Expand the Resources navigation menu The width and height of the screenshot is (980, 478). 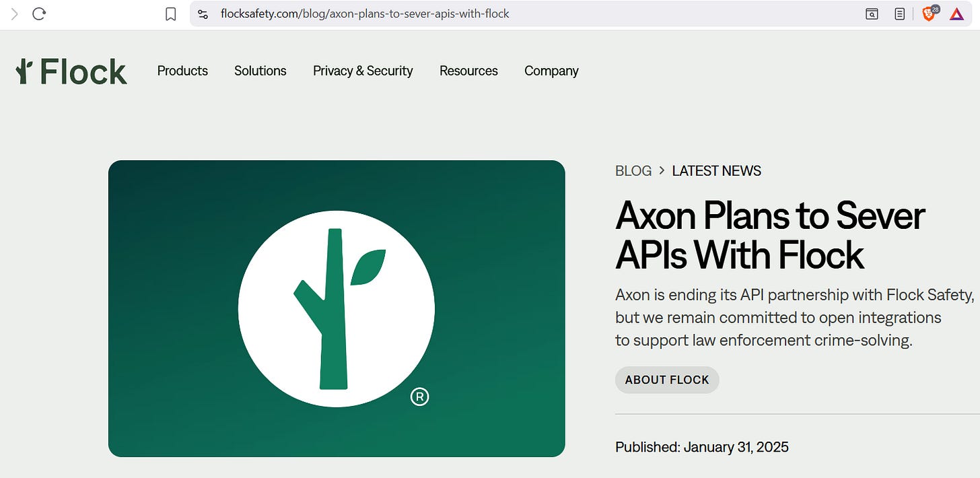pyautogui.click(x=468, y=71)
